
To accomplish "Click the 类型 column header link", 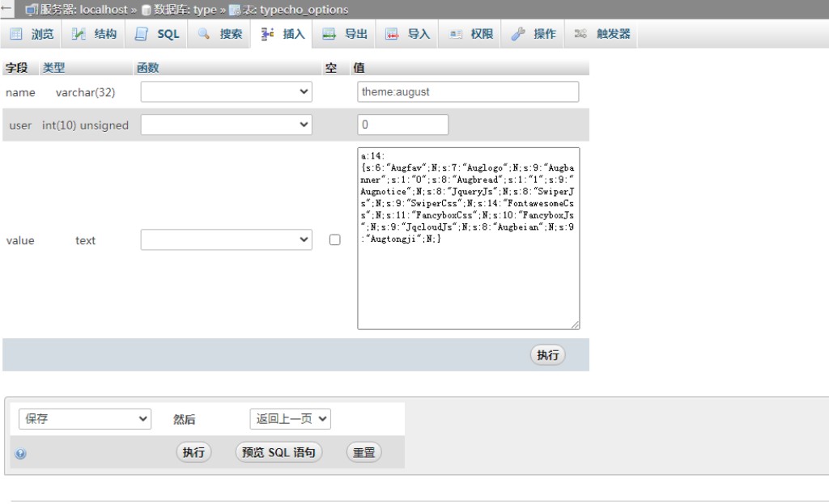I will click(x=53, y=68).
